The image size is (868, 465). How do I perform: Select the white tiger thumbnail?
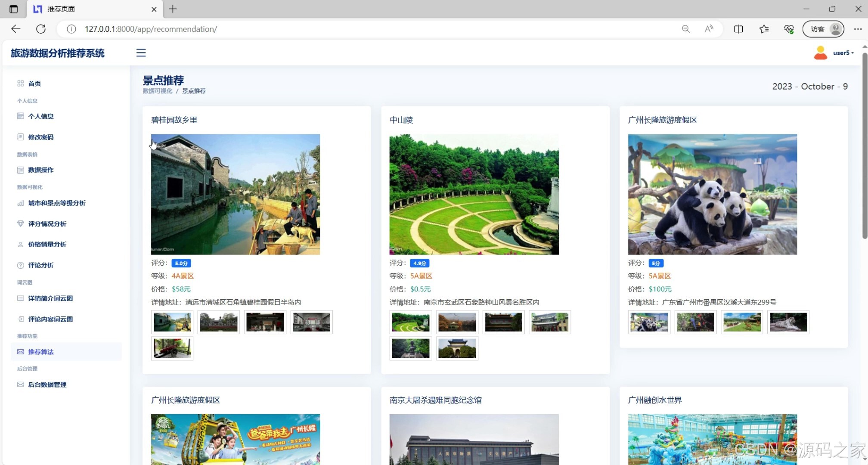[788, 322]
